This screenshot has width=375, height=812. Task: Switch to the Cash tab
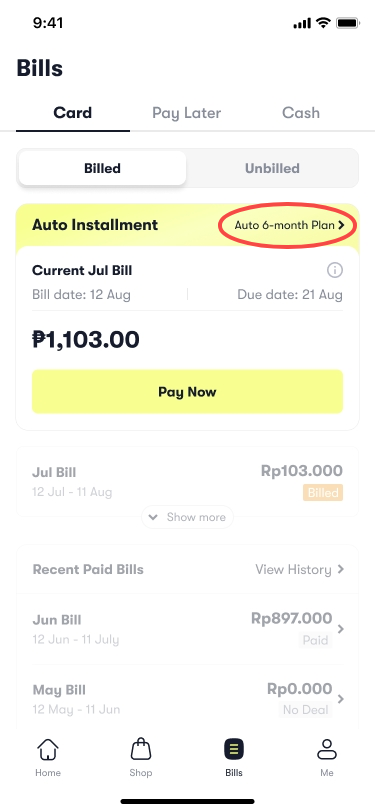point(301,113)
